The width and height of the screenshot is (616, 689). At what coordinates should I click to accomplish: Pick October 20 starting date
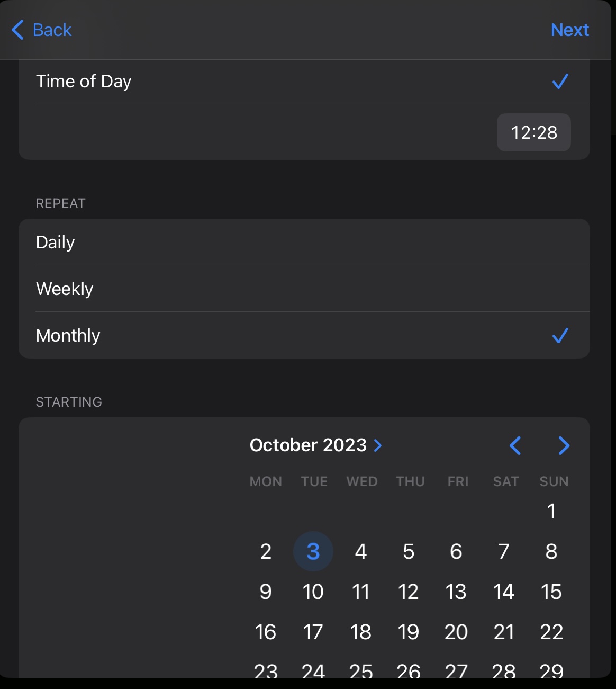(456, 632)
